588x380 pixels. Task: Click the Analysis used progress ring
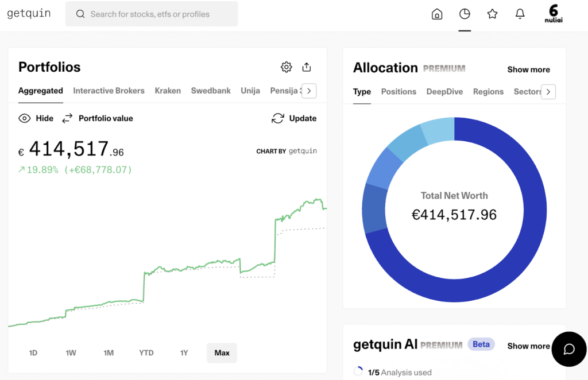pos(358,371)
